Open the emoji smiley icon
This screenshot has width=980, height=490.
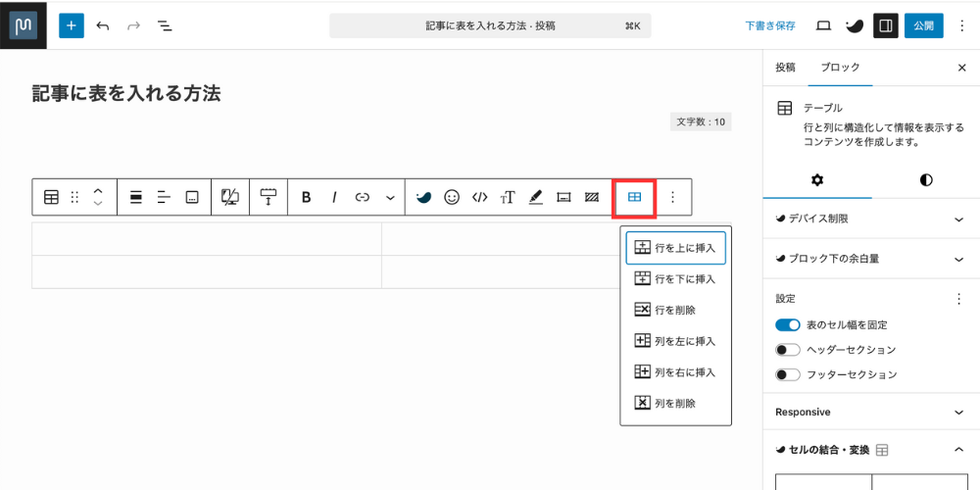[452, 197]
